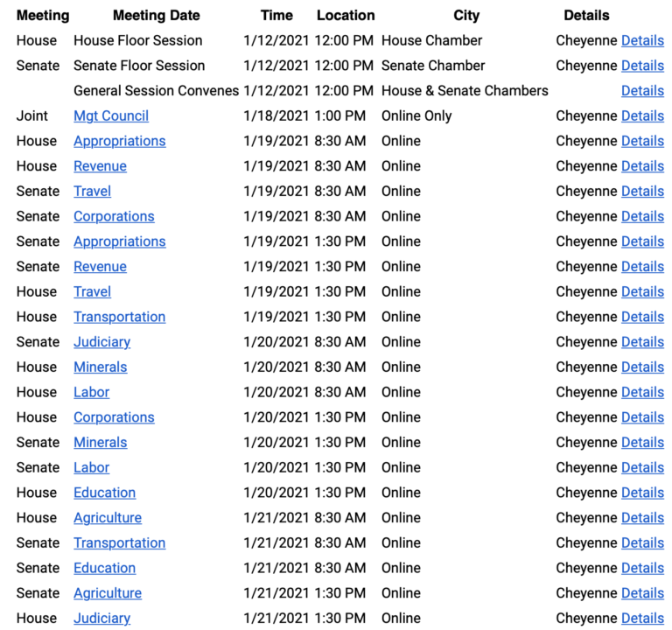Open the Senate Corporations meeting link
672x630 pixels.
click(114, 216)
